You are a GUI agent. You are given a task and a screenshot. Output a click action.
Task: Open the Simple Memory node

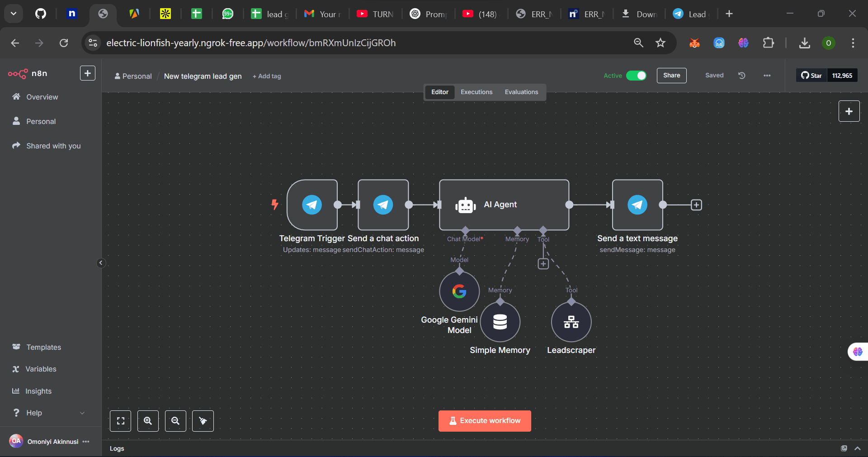pyautogui.click(x=500, y=322)
